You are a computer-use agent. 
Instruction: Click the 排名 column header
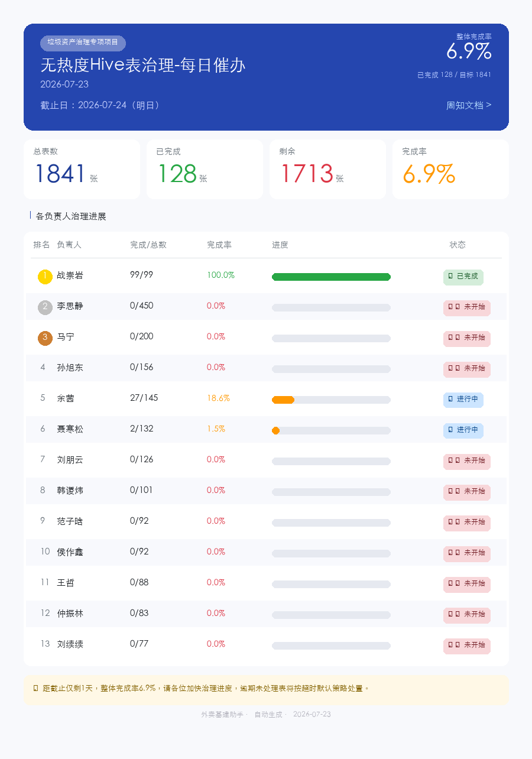pos(41,245)
